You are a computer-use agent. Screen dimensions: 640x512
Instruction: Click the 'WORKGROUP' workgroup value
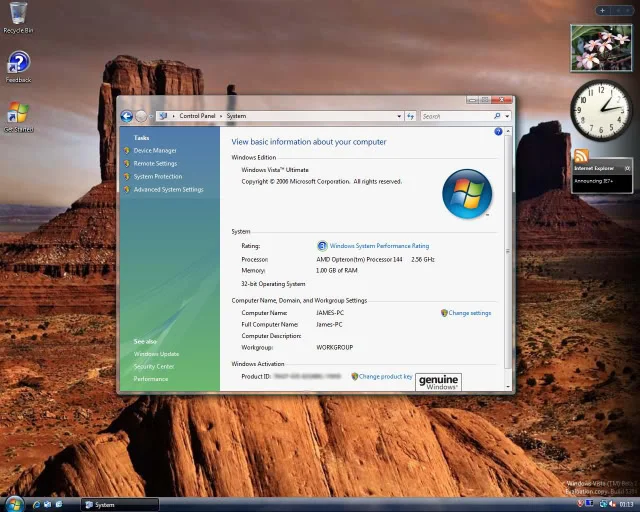point(335,347)
